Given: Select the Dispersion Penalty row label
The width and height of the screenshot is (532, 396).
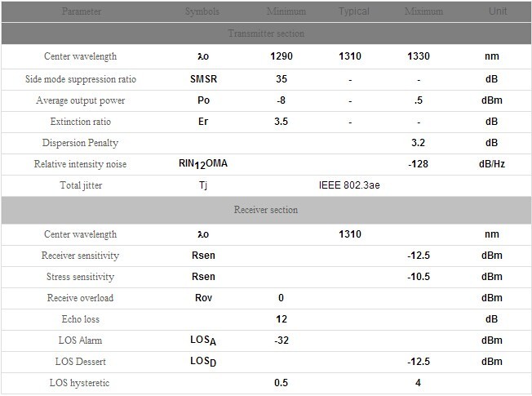Looking at the screenshot, I should [81, 143].
